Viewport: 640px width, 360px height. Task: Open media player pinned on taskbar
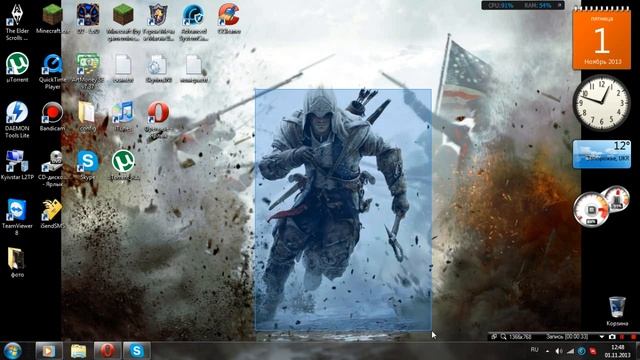coord(49,351)
